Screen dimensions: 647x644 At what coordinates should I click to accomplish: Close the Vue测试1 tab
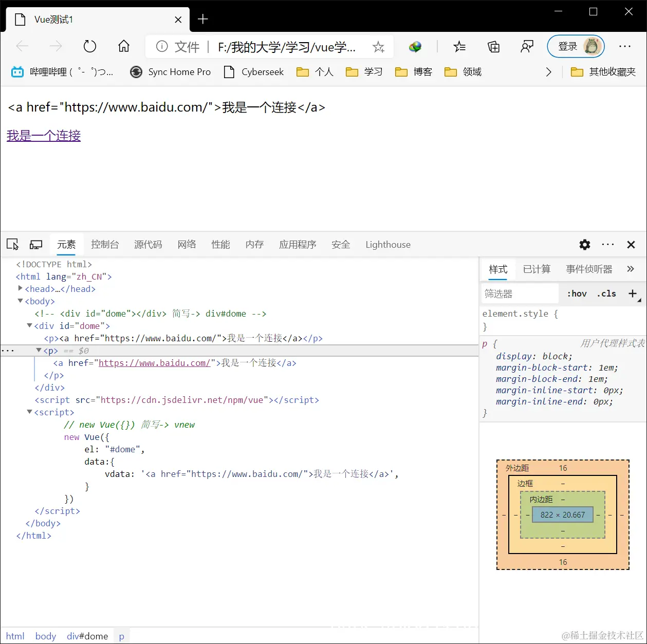[x=178, y=20]
